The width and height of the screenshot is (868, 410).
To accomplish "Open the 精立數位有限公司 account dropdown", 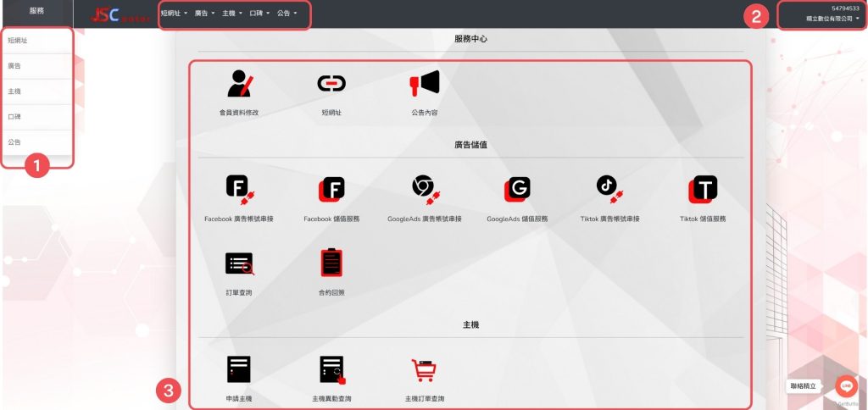I will pos(832,18).
